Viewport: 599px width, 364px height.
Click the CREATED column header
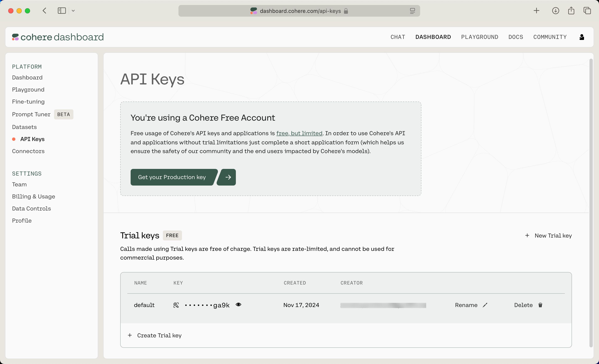(x=295, y=283)
